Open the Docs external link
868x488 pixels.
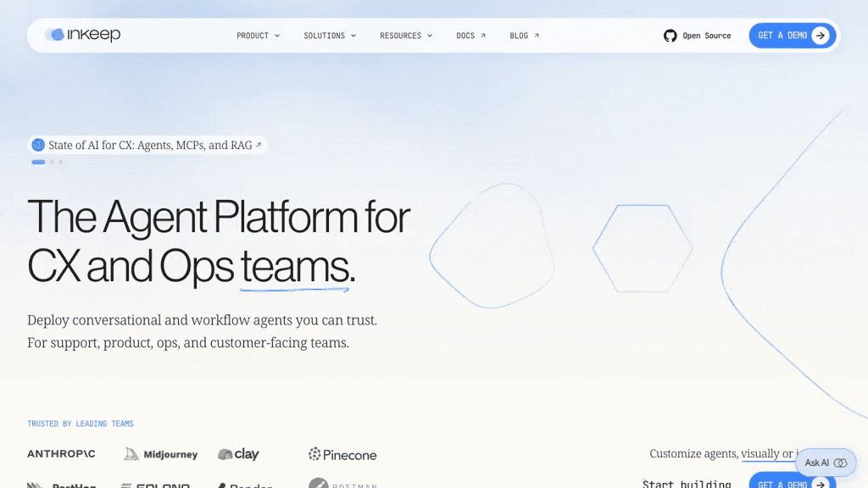(x=470, y=36)
